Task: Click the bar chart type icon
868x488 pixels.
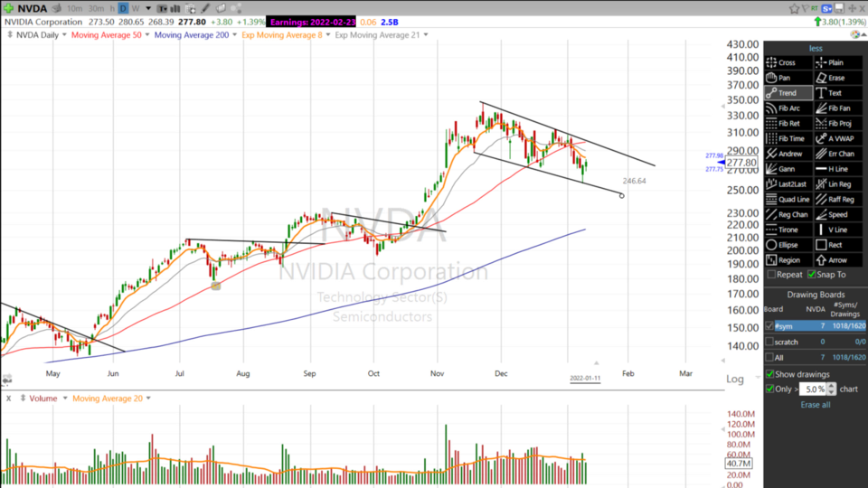Action: (175, 8)
